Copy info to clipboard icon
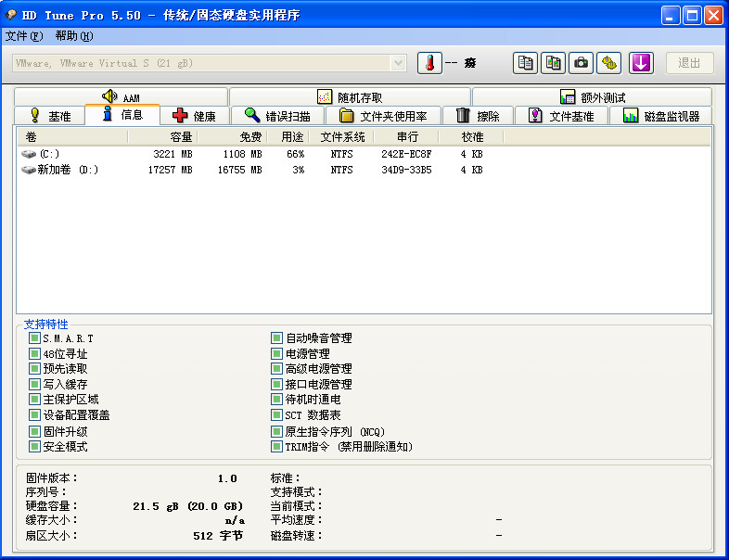 525,63
